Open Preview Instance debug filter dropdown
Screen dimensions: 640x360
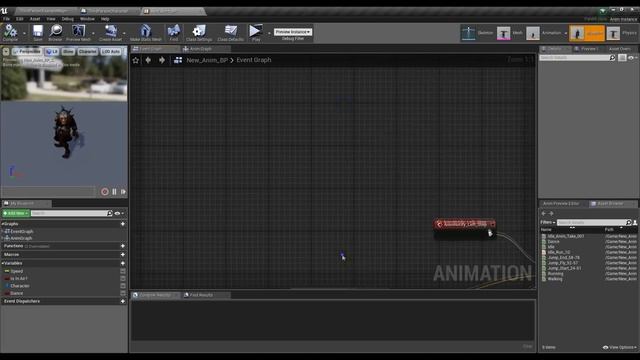click(293, 31)
